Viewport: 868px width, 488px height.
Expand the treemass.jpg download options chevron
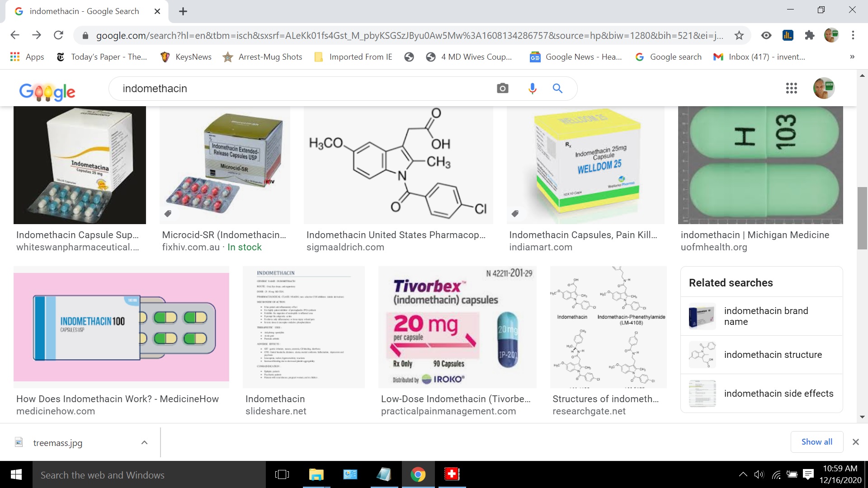tap(144, 442)
